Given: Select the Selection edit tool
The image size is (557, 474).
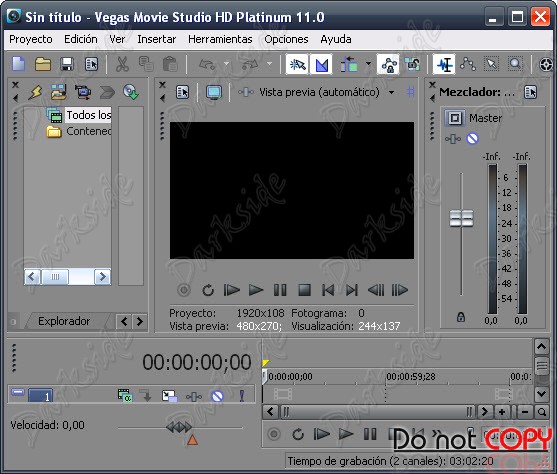Looking at the screenshot, I should (x=491, y=64).
